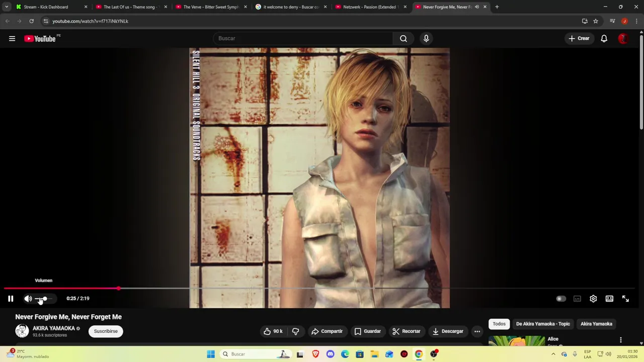Mute the Never Forgive Me tab audio icon

coord(477,7)
